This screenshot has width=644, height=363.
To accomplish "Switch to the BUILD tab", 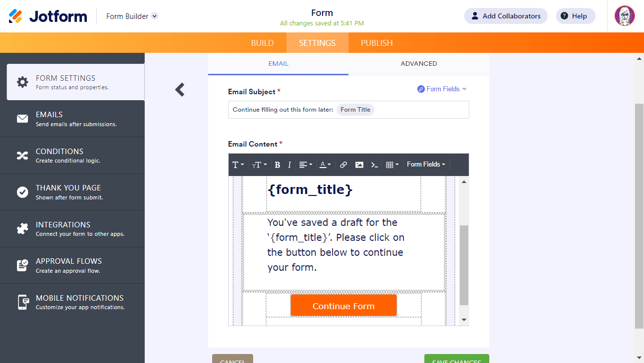I will click(x=262, y=43).
